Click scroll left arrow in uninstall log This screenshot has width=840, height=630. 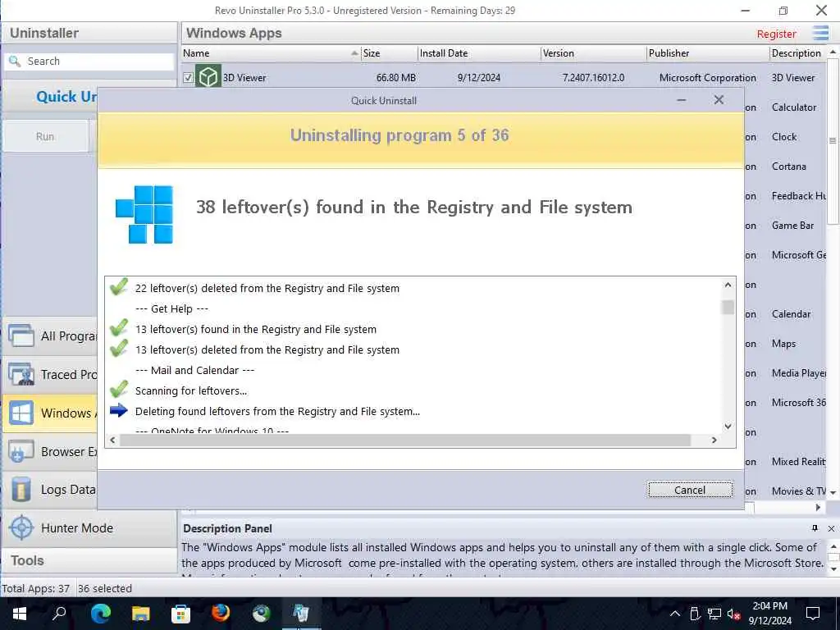(x=112, y=440)
